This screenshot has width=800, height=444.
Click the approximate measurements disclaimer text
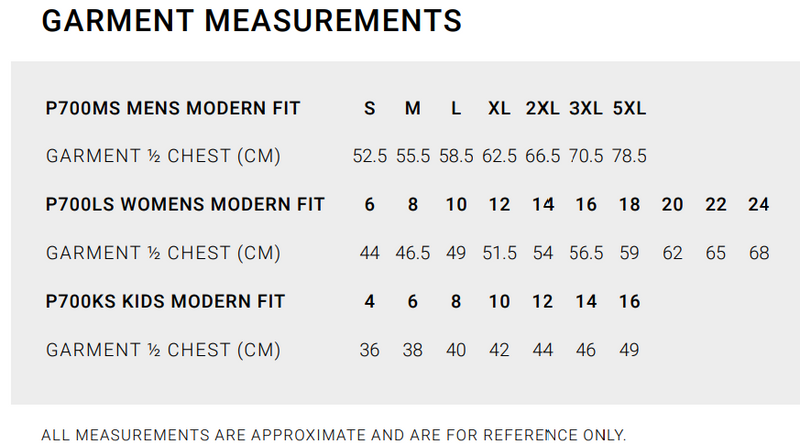point(334,435)
